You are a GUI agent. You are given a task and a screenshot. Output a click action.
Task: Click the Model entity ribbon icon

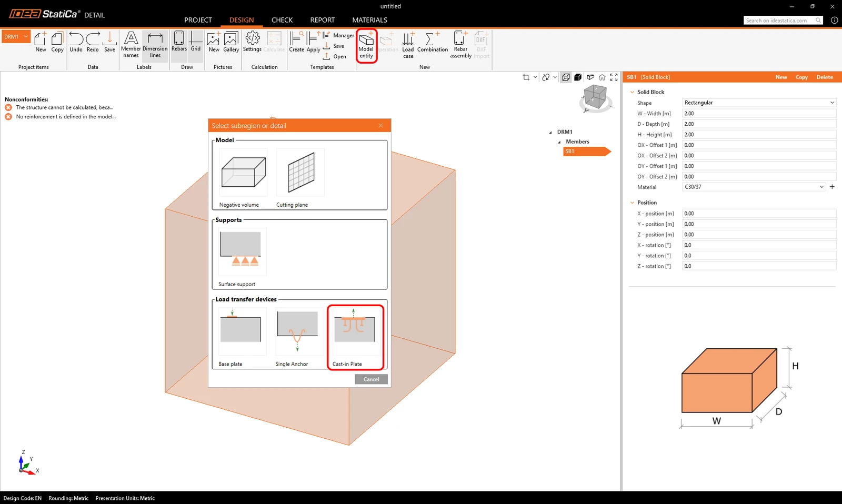[366, 46]
